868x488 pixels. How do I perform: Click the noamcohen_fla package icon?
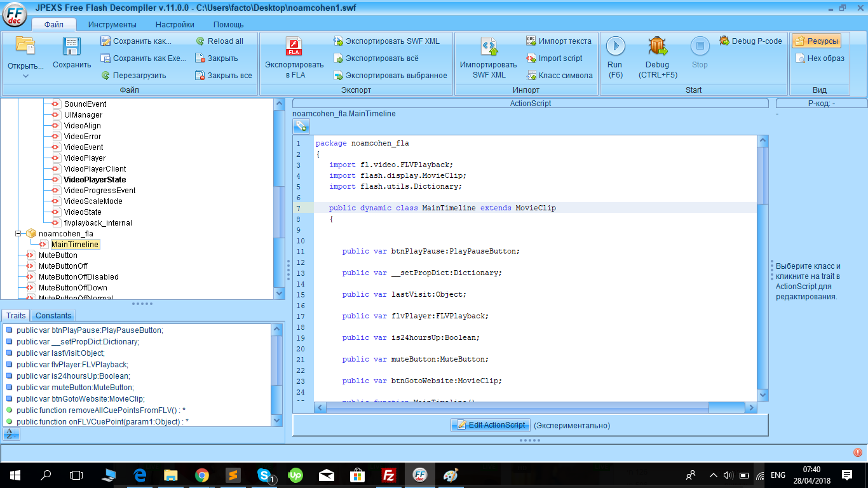31,234
